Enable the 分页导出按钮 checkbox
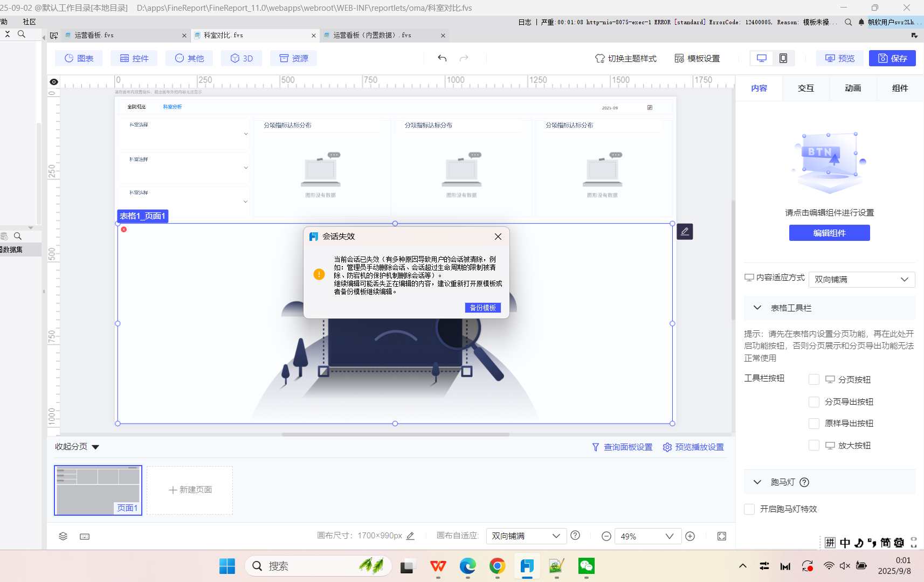This screenshot has width=924, height=582. 814,401
